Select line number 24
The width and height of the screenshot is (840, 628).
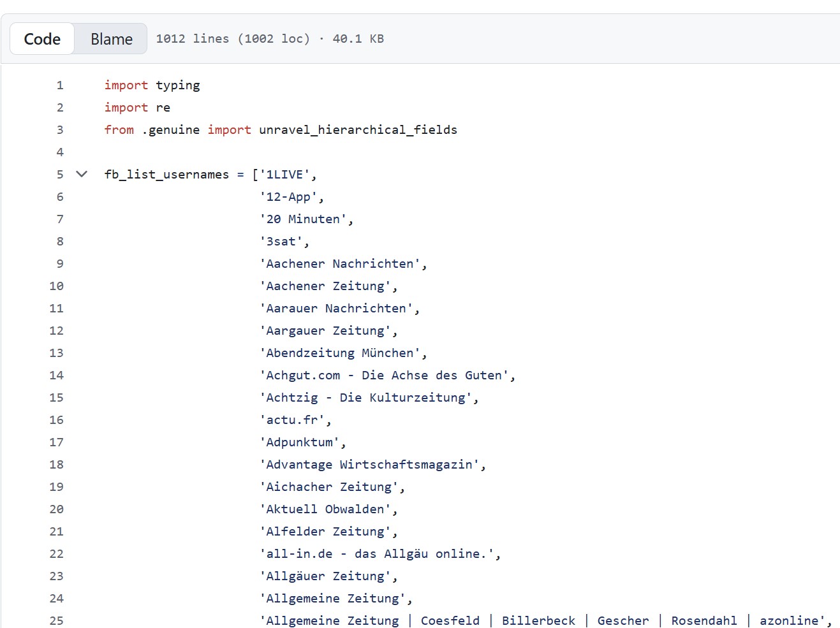coord(57,599)
